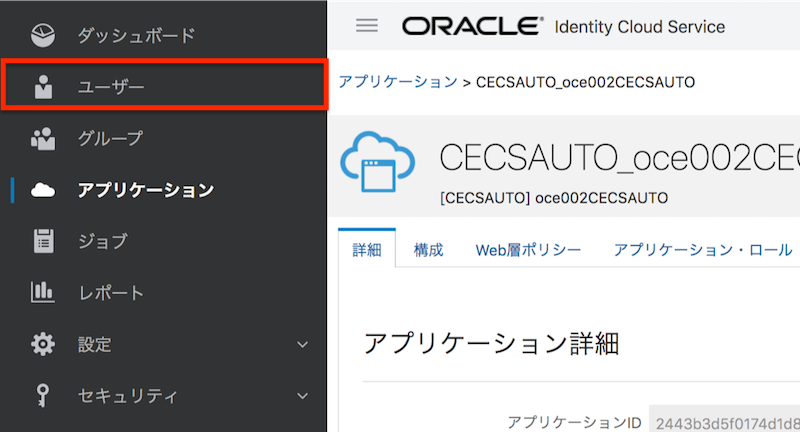Screen dimensions: 800x432
Task: Click the Oracle logo in header
Action: point(472,26)
